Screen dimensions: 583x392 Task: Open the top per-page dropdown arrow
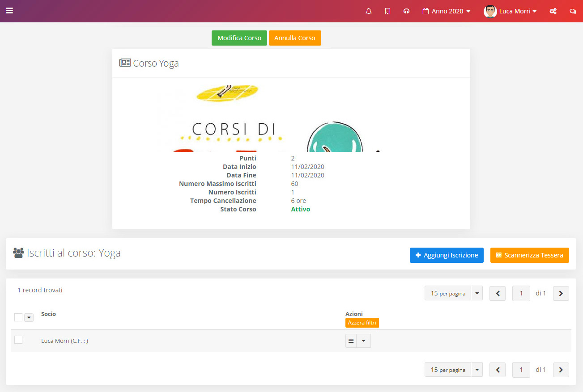point(477,293)
